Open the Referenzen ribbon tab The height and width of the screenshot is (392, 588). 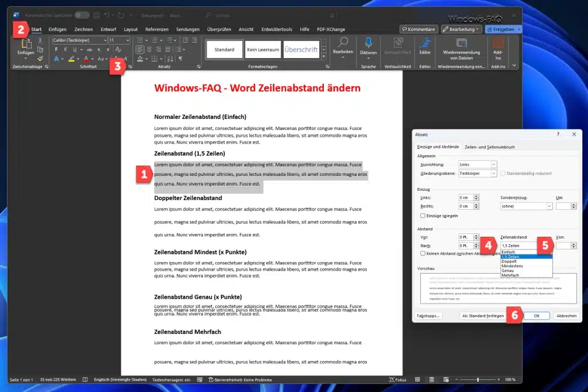(157, 29)
